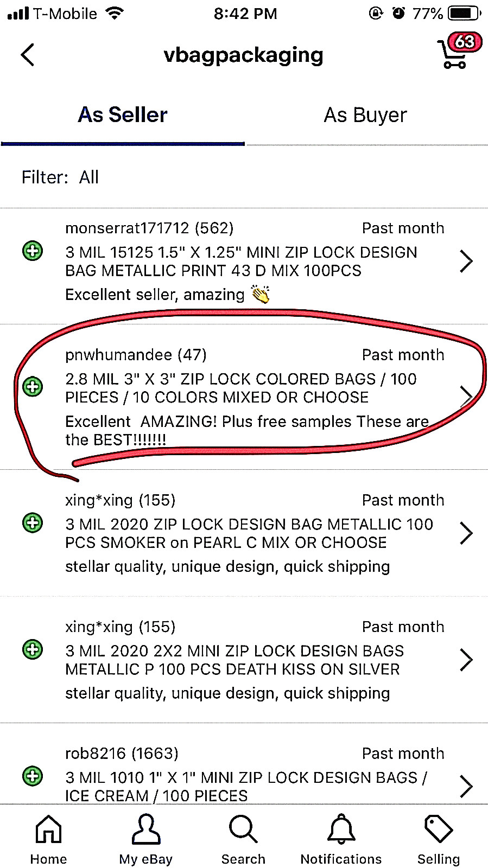Tap green plus icon for rob8216 feedback
Screen dimensions: 488x868
[x=33, y=776]
